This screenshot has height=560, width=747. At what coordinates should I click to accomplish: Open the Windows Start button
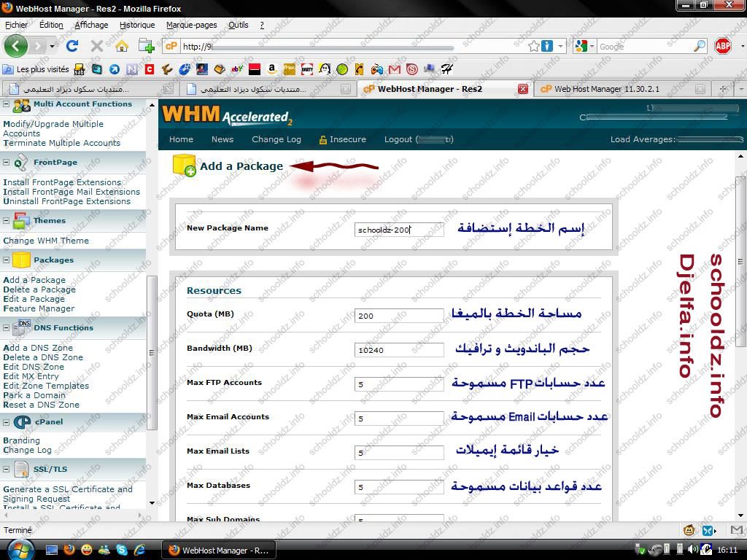coord(20,550)
